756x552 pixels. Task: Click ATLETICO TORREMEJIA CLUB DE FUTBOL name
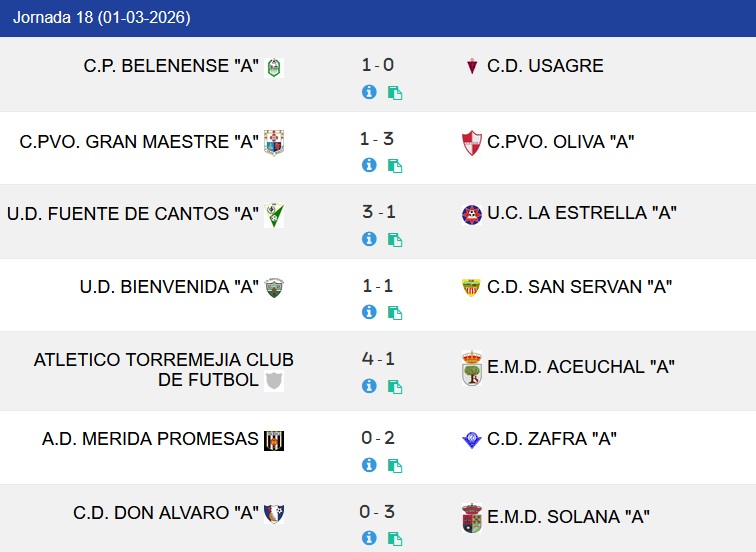[163, 369]
